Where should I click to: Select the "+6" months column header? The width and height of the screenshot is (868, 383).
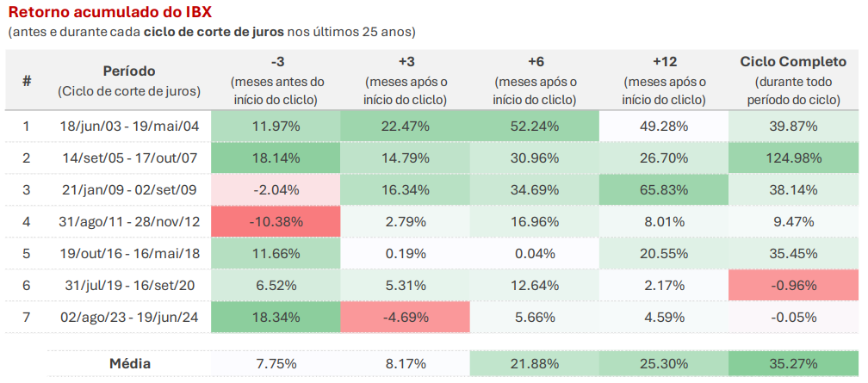(535, 62)
